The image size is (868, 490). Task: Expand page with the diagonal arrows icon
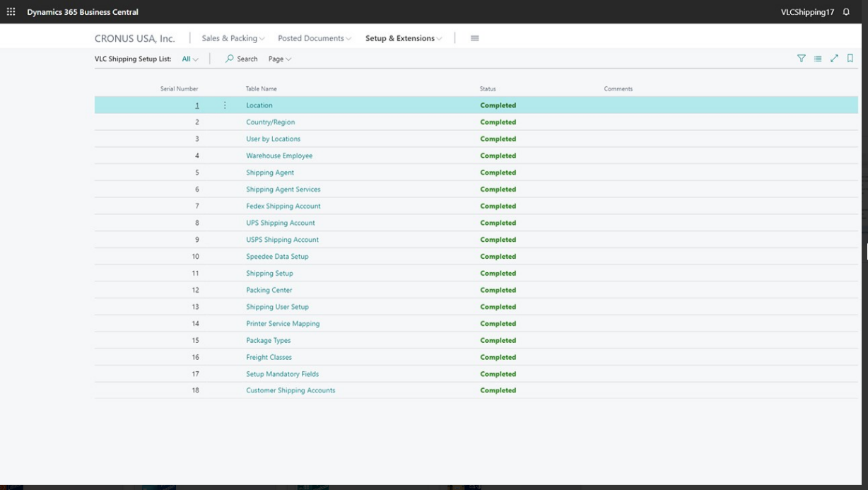(834, 59)
